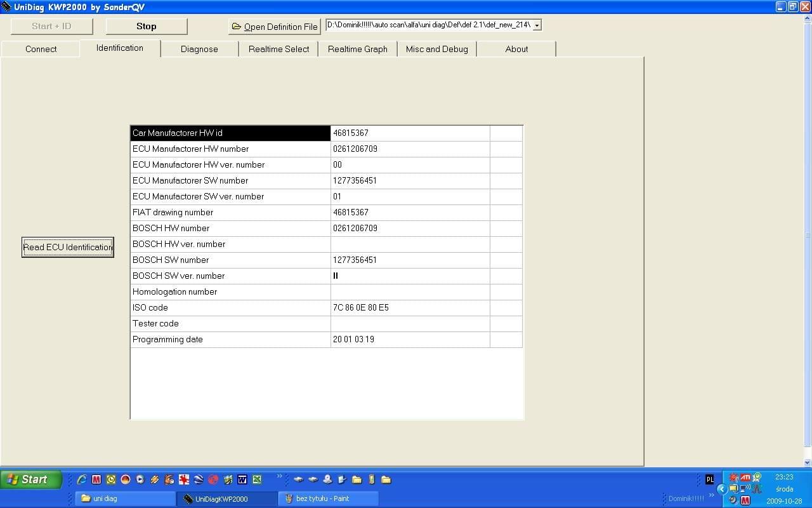Open Microsoft Word from quick launch
This screenshot has width=812, height=508.
point(242,479)
